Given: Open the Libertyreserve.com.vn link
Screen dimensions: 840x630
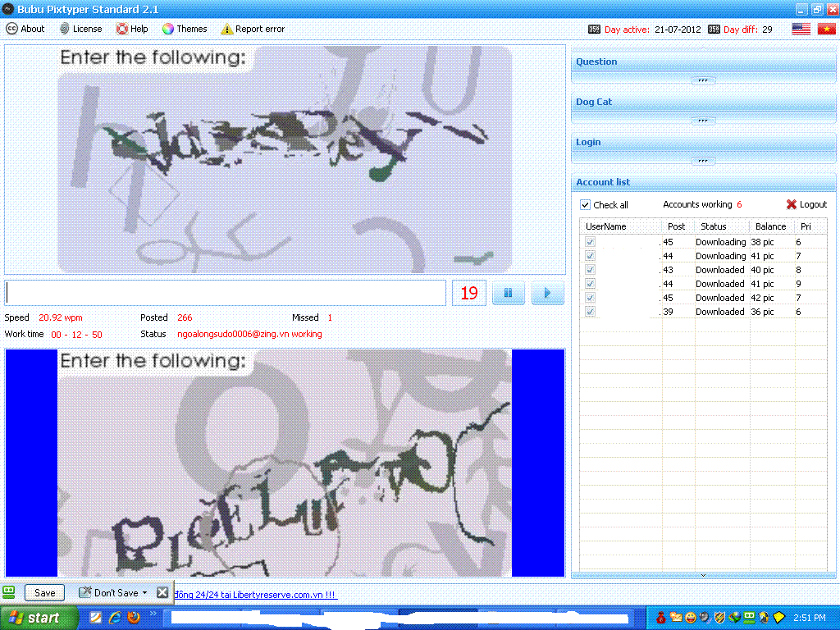Looking at the screenshot, I should point(256,595).
